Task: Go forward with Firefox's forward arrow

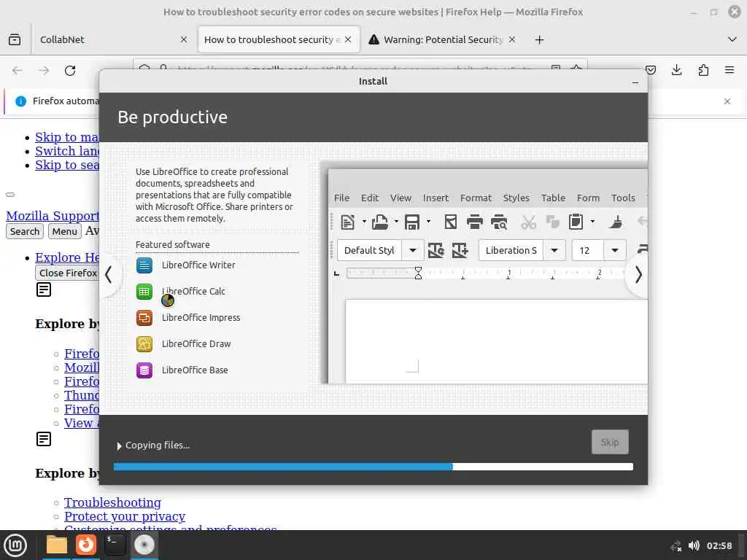Action: (x=44, y=71)
